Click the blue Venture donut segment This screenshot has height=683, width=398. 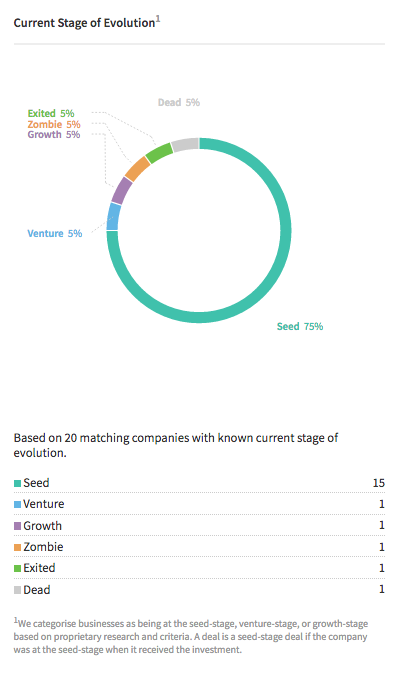click(x=113, y=216)
